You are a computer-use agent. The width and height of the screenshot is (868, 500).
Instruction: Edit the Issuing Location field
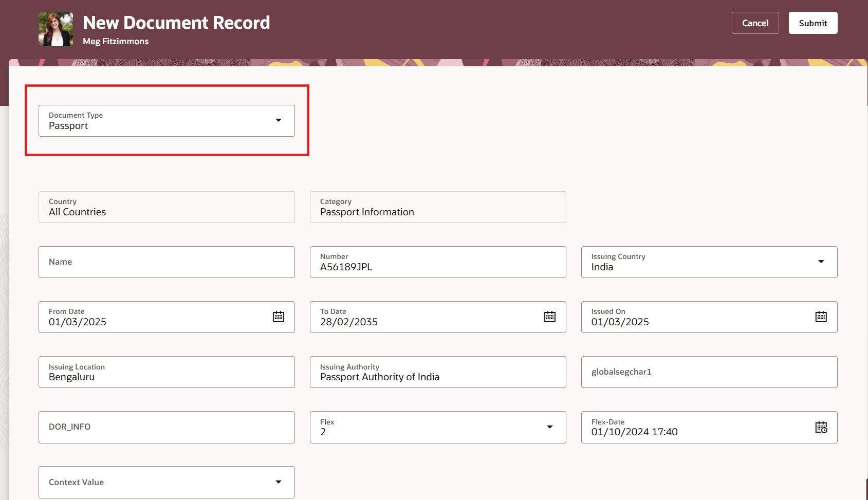click(167, 372)
